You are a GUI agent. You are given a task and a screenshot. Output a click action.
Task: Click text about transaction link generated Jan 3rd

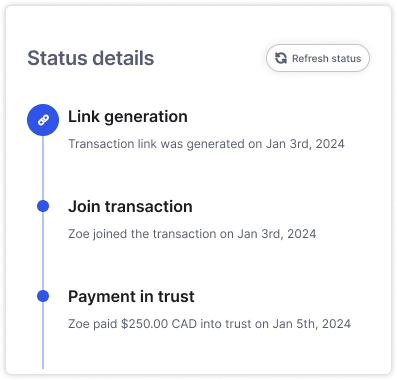click(x=206, y=144)
